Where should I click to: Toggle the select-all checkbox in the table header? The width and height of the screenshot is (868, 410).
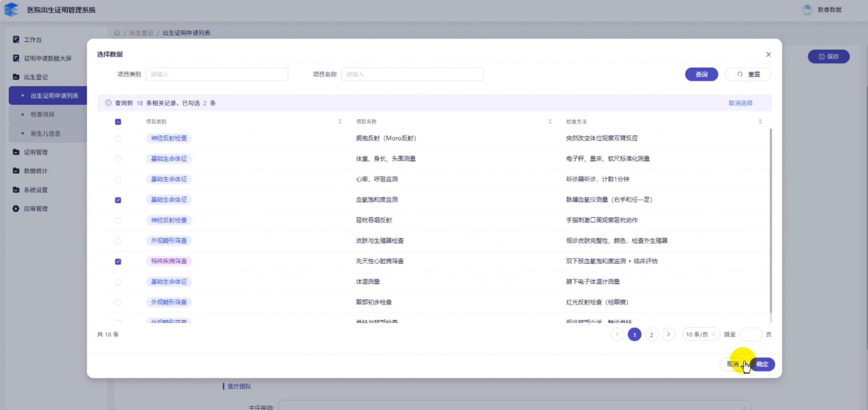[118, 122]
